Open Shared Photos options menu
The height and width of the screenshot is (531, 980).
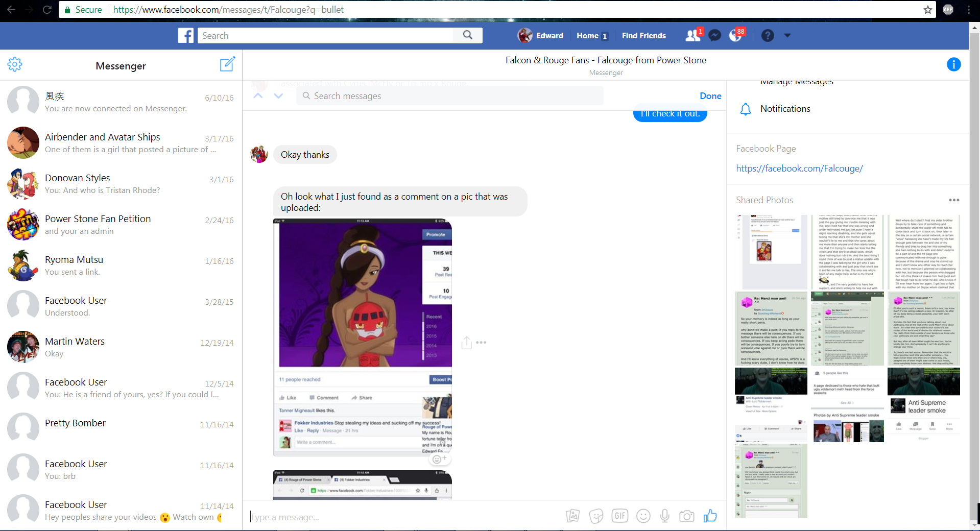point(954,200)
